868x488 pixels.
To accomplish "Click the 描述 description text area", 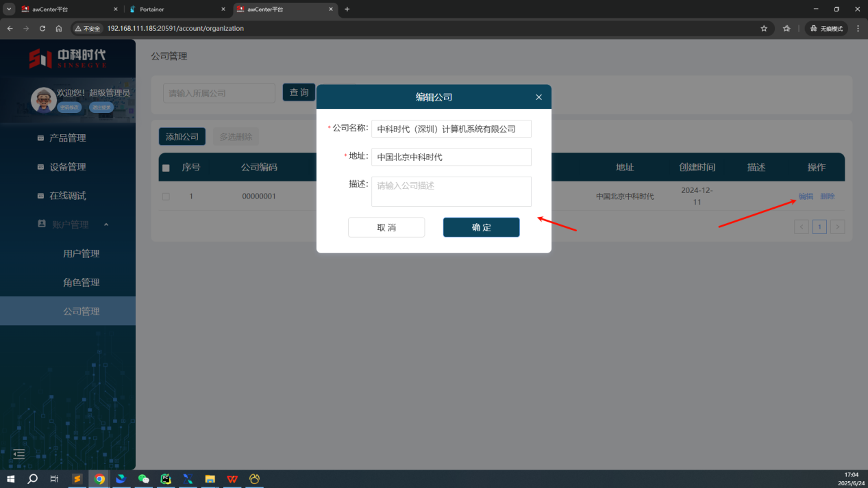I will [451, 192].
